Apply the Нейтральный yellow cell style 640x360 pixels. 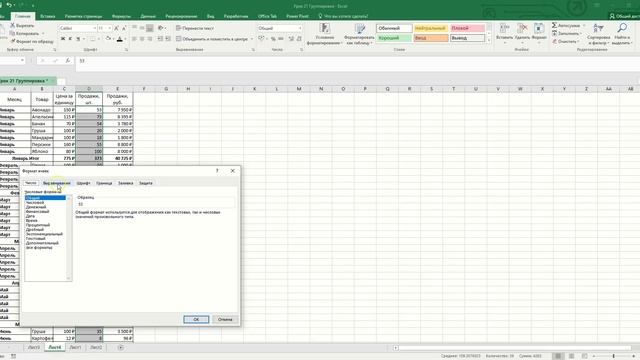point(431,28)
